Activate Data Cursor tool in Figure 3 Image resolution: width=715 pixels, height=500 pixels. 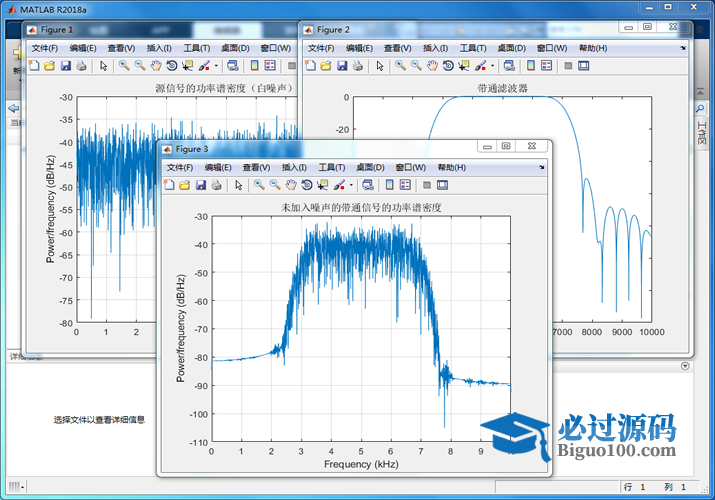(x=322, y=185)
